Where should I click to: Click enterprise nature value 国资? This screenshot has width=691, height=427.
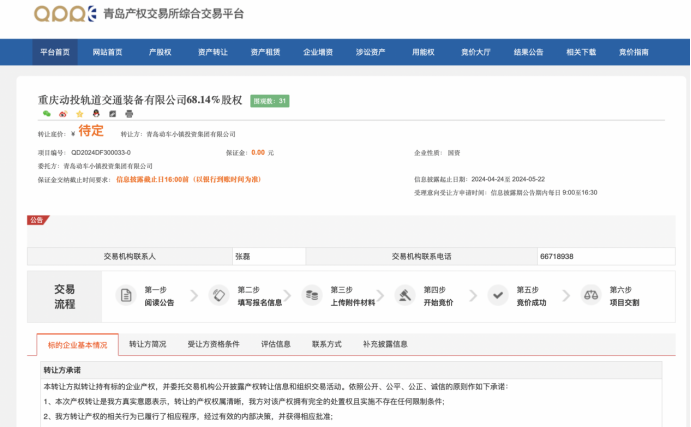coord(454,153)
